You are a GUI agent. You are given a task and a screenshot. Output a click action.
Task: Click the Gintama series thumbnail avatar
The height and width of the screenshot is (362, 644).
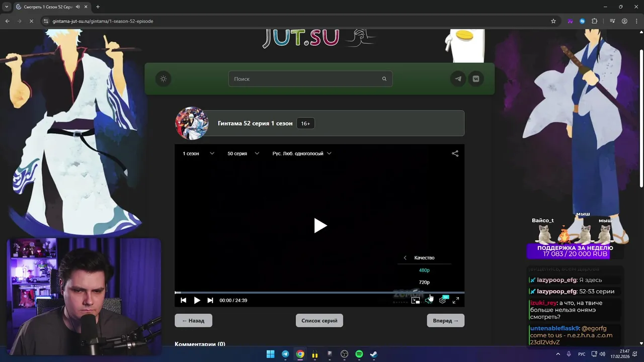tap(192, 123)
